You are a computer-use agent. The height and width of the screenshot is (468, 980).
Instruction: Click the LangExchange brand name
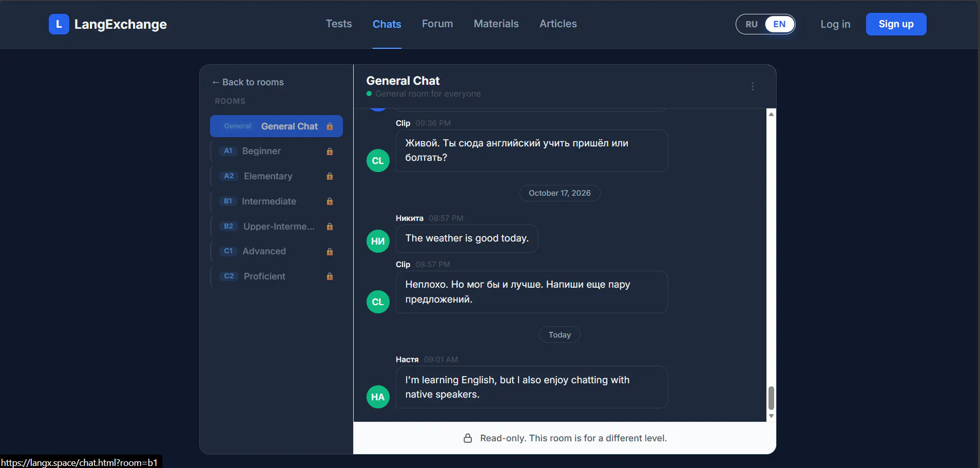click(121, 24)
